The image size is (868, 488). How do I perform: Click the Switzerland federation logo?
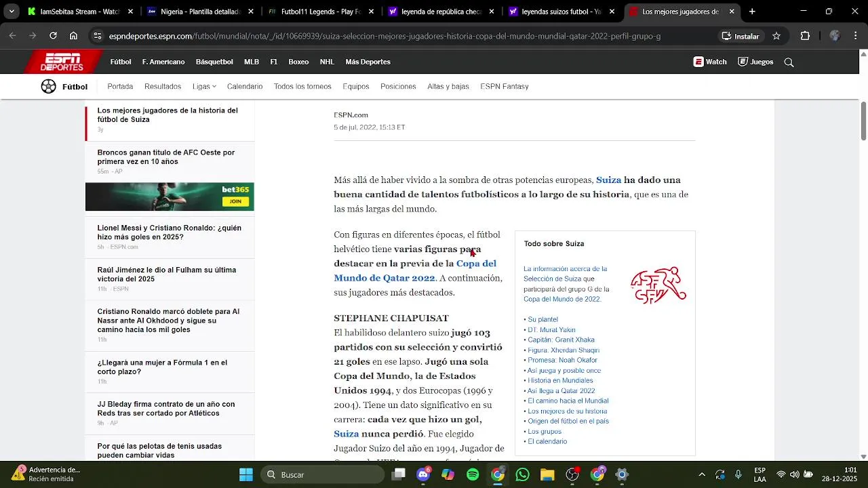coord(658,285)
